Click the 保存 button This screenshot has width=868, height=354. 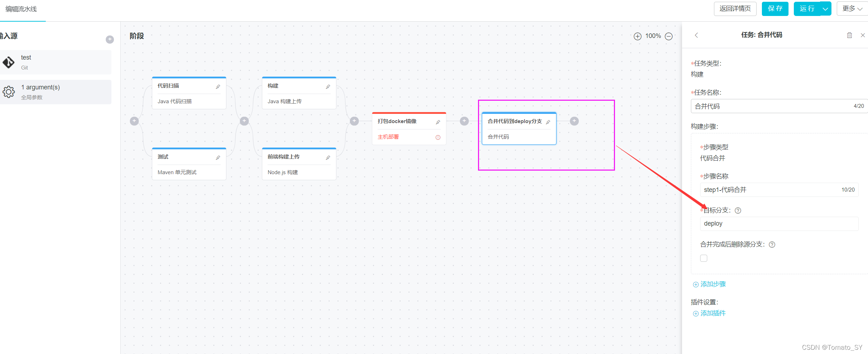point(775,9)
